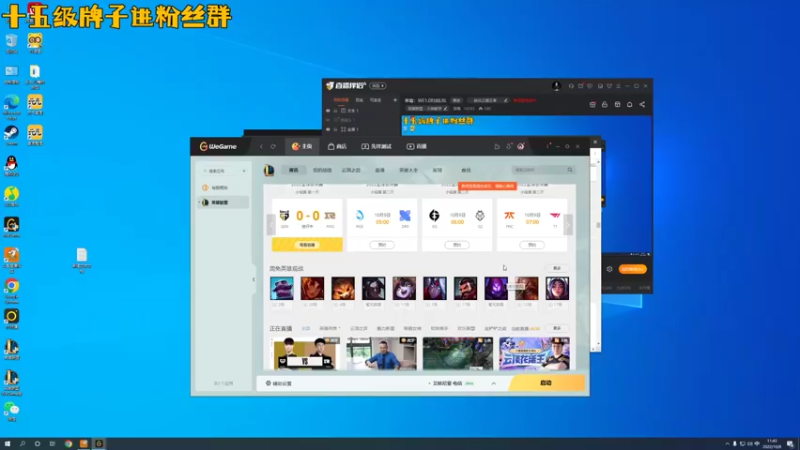Open the WeGame 商店 store tab
Screen dimensions: 800x450
pos(337,146)
